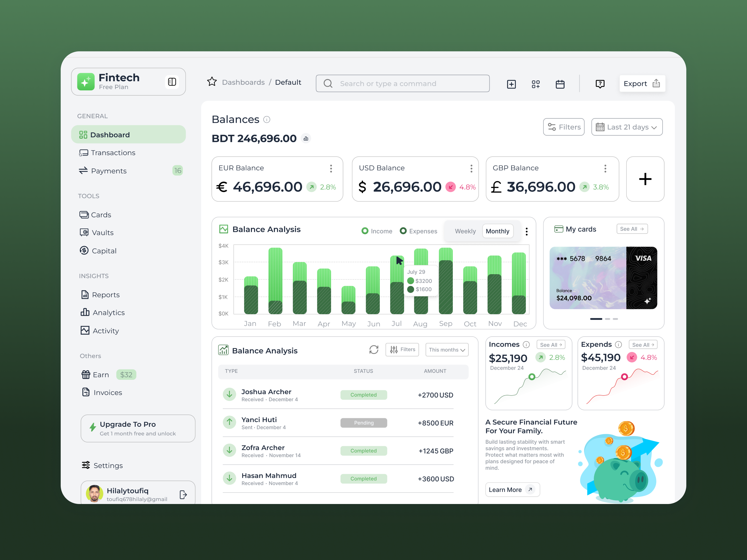The width and height of the screenshot is (747, 560).
Task: Click the Sep bar in chart
Action: (445, 281)
